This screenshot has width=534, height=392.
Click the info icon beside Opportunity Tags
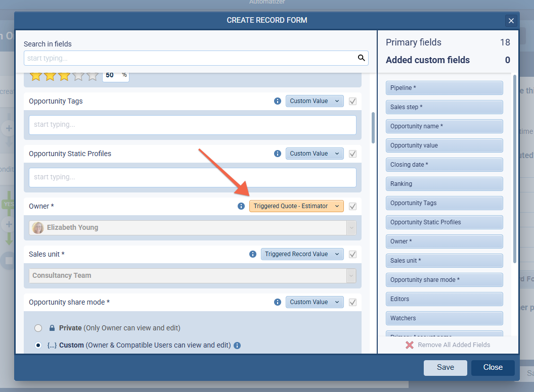[x=277, y=101]
